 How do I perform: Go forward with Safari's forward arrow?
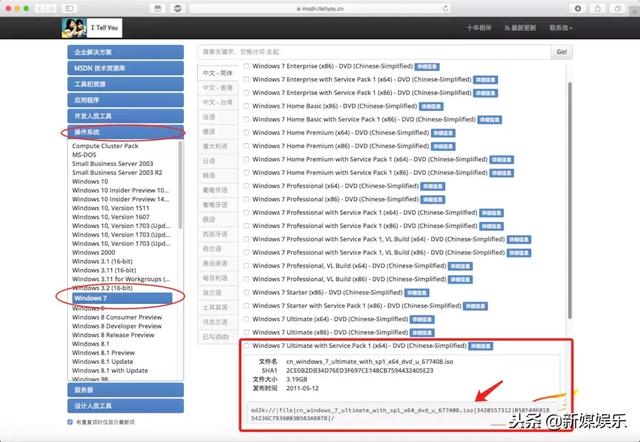[x=52, y=8]
